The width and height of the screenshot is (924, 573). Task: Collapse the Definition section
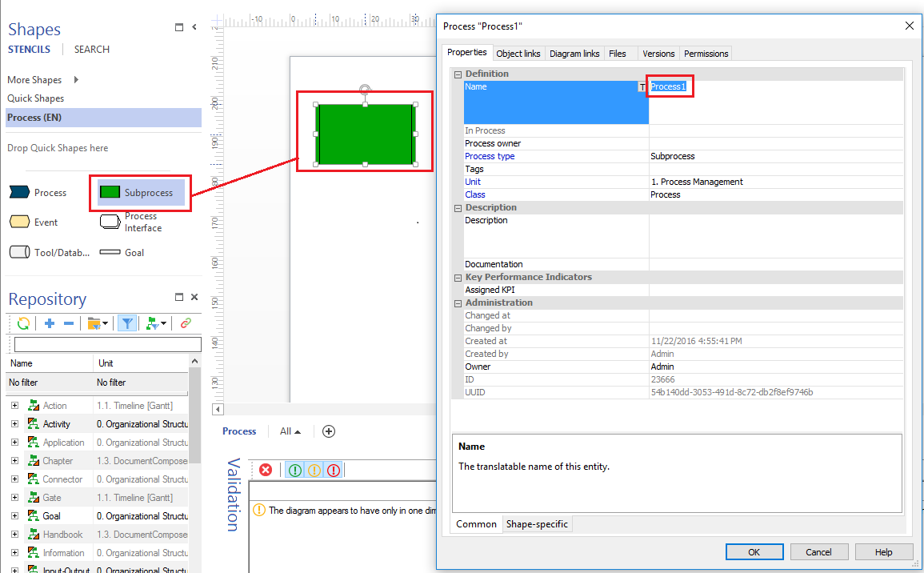pos(458,74)
